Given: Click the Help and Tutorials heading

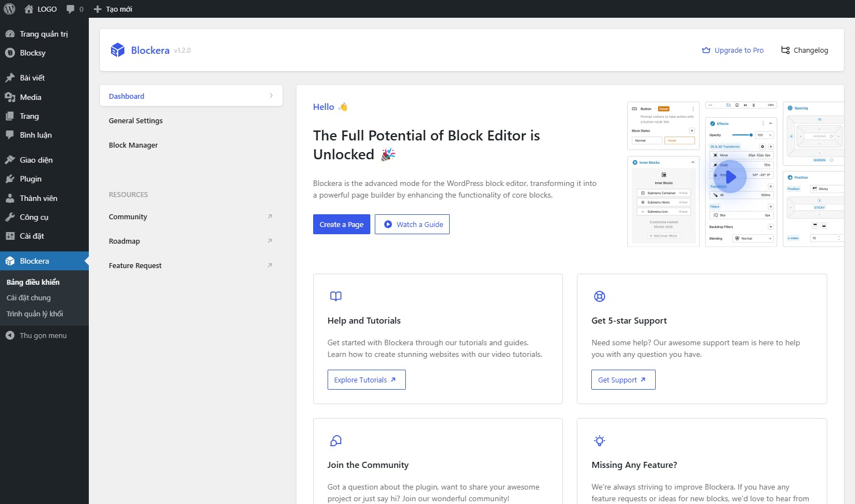Looking at the screenshot, I should (x=364, y=320).
